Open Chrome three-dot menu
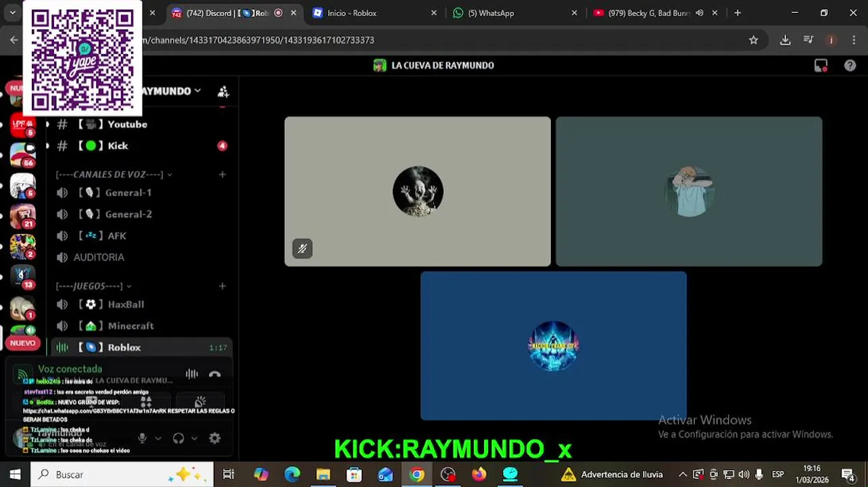 click(855, 40)
